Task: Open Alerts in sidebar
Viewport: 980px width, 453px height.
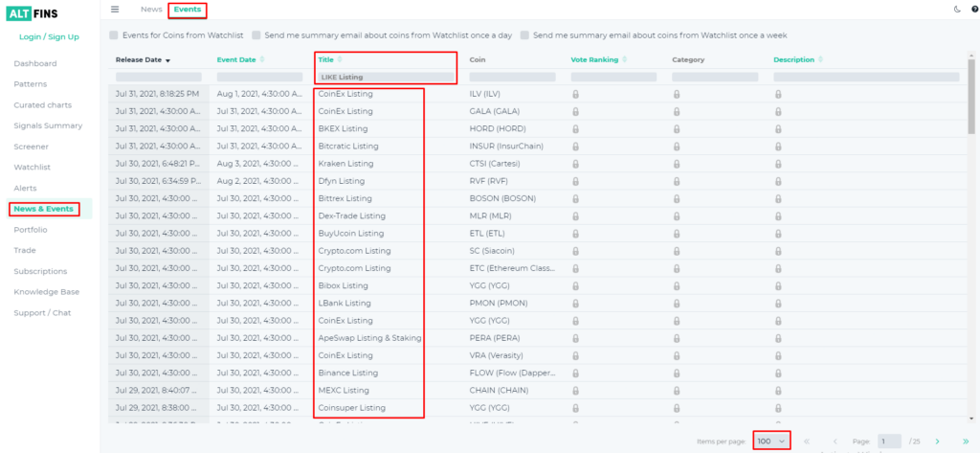Action: [x=25, y=188]
